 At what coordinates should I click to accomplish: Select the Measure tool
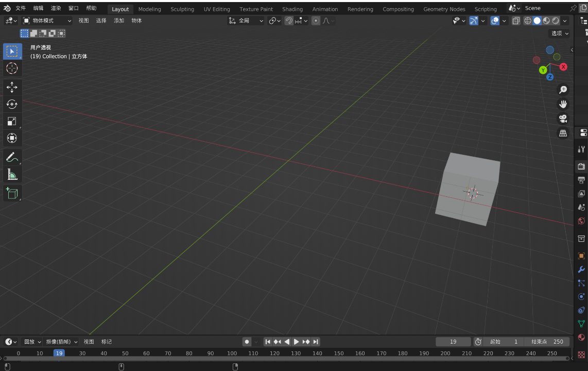12,175
